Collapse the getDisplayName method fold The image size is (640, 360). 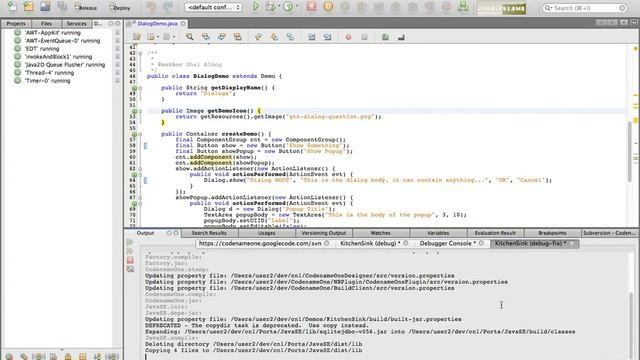(x=140, y=88)
